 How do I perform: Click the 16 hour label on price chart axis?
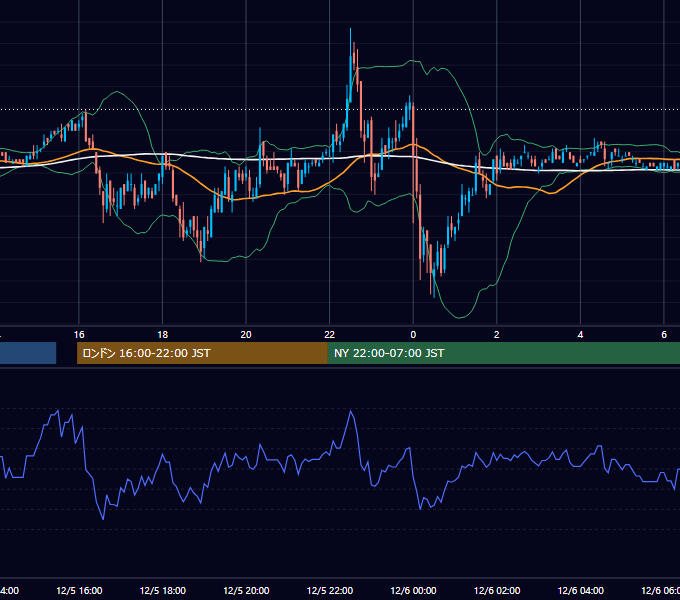79,335
